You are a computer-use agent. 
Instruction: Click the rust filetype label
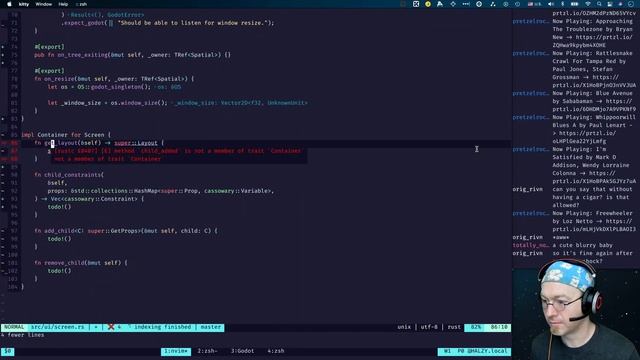[x=454, y=327]
